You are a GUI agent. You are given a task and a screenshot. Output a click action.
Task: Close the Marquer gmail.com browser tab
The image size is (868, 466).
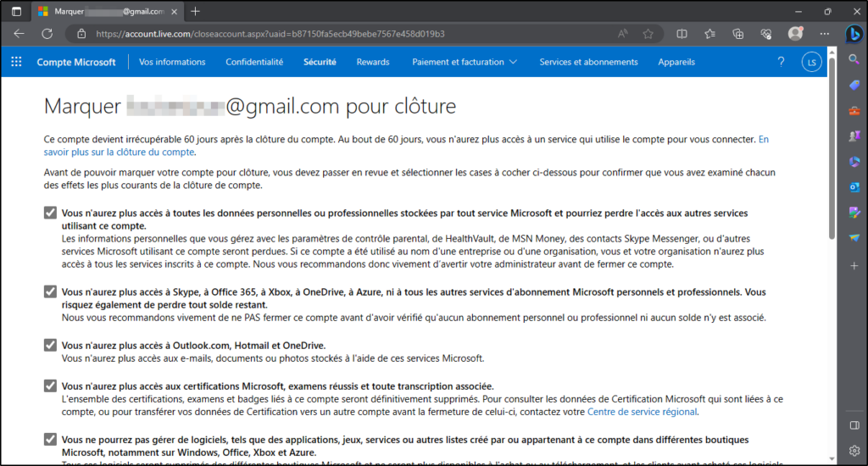click(x=175, y=12)
